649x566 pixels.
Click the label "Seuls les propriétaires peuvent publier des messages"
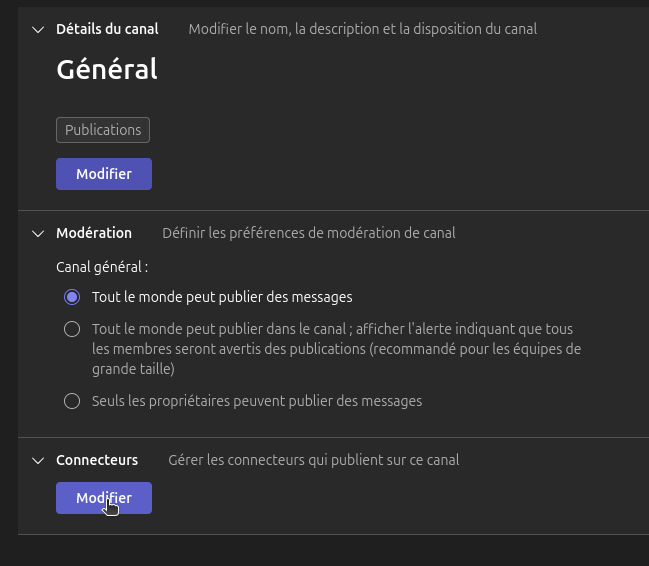click(x=257, y=401)
